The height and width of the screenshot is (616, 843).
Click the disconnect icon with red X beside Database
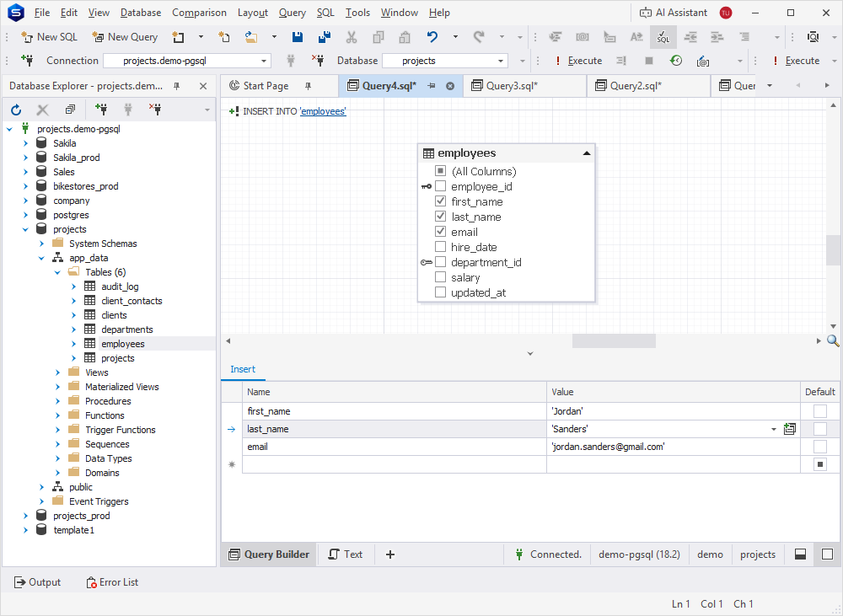(318, 61)
